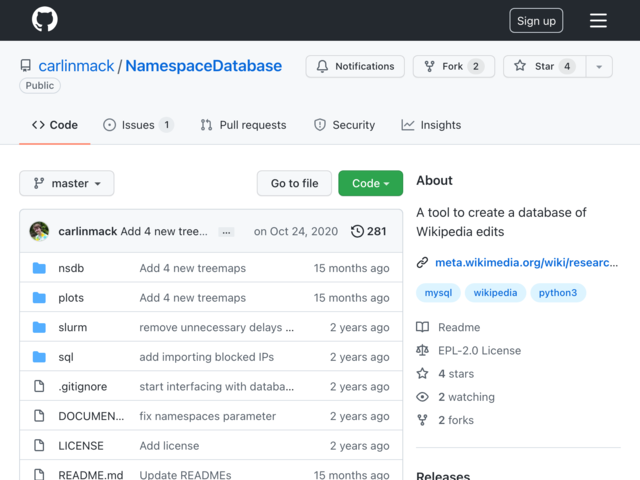
Task: Click the Readme link in About
Action: coord(459,327)
